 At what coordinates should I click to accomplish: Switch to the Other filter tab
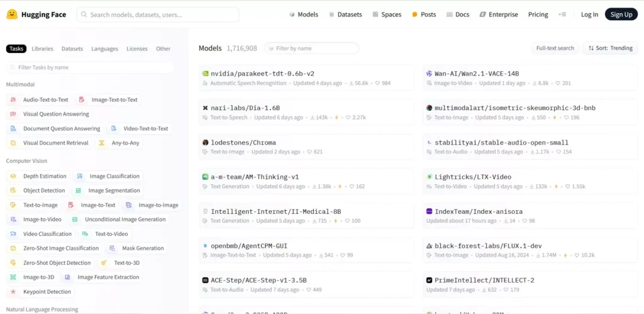coord(163,48)
